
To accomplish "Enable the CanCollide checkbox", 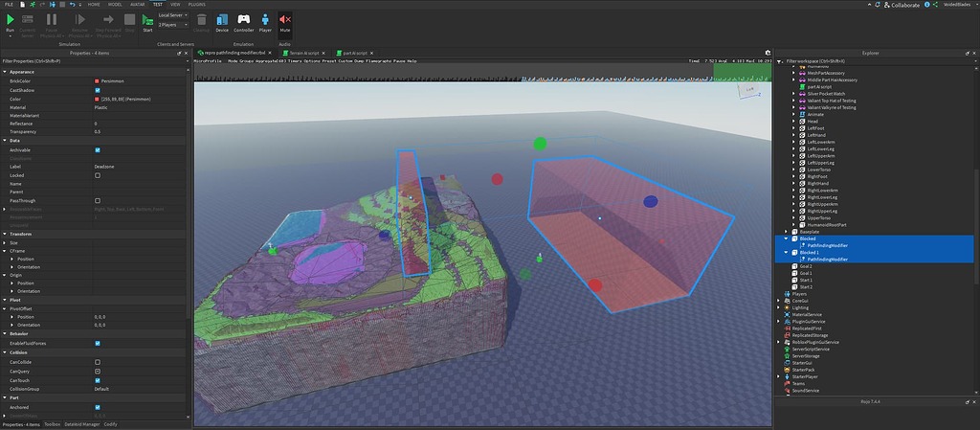I will tap(98, 362).
